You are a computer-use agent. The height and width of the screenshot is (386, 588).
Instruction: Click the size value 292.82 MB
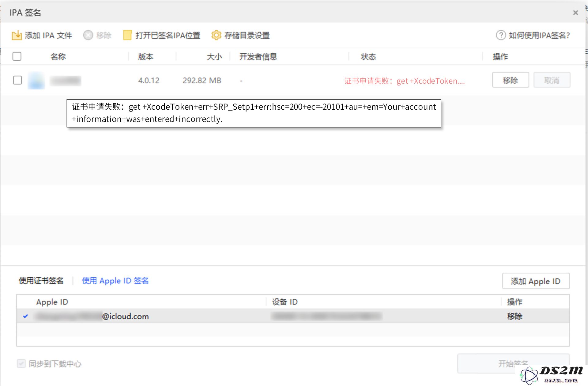click(202, 81)
